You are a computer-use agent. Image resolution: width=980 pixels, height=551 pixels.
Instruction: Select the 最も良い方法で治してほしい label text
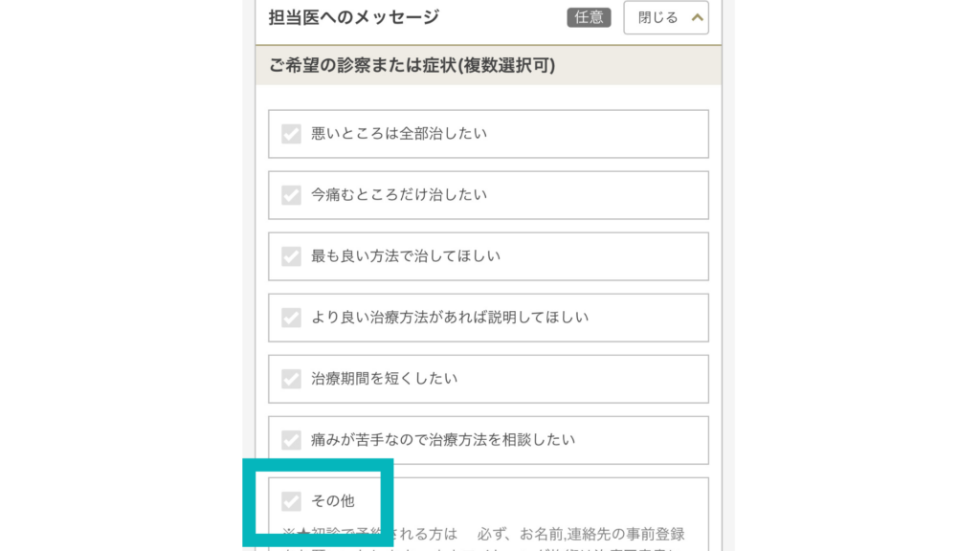tap(406, 256)
